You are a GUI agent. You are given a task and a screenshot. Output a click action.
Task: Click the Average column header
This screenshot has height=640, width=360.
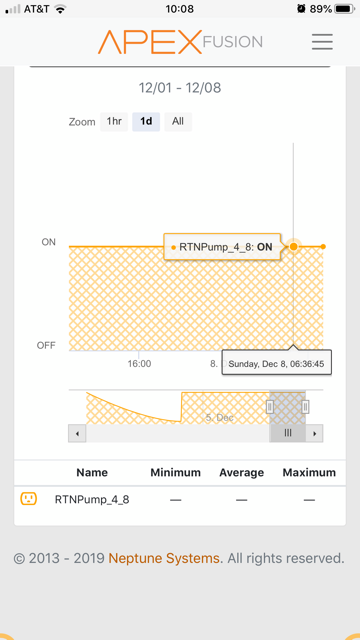pos(242,473)
